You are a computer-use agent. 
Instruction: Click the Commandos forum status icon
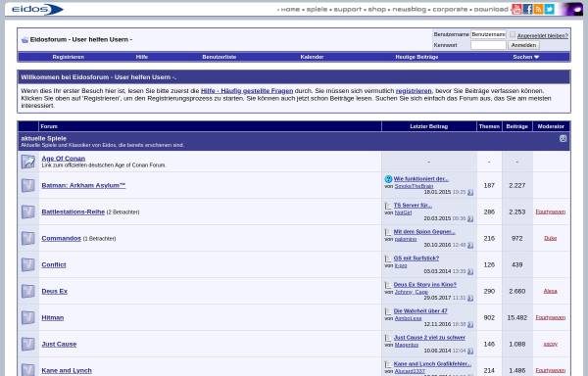tap(28, 238)
